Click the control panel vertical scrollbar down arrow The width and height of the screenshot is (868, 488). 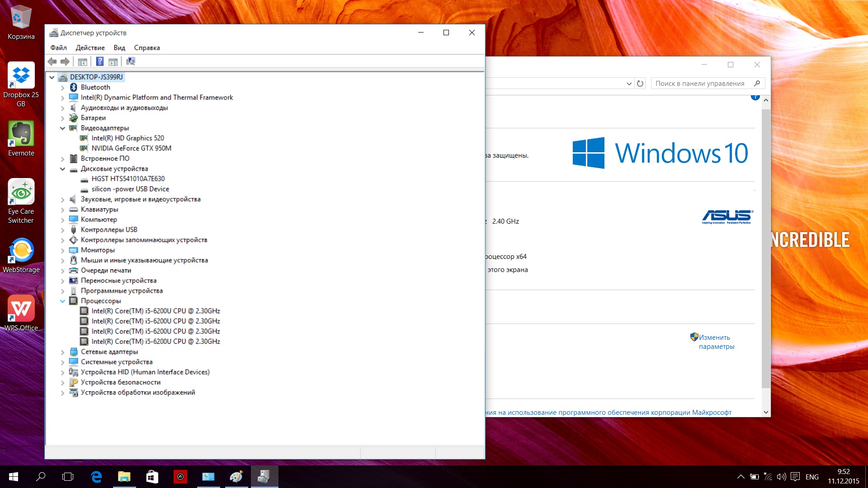click(766, 412)
